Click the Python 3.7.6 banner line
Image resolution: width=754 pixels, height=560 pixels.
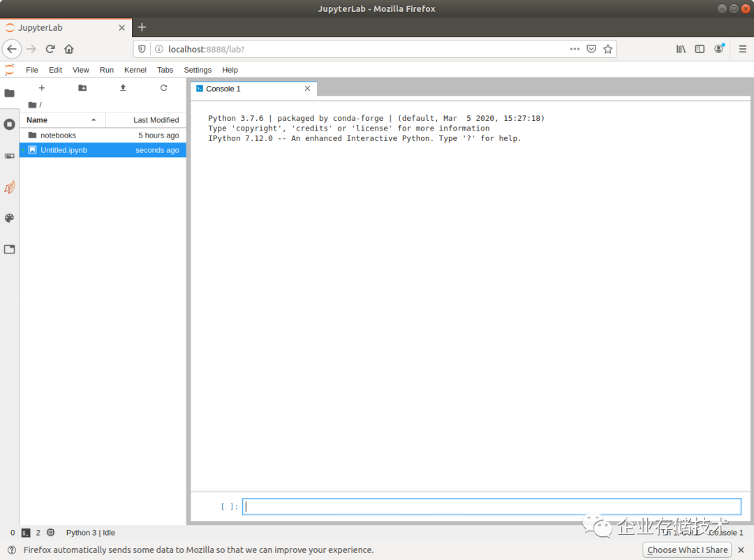point(376,118)
